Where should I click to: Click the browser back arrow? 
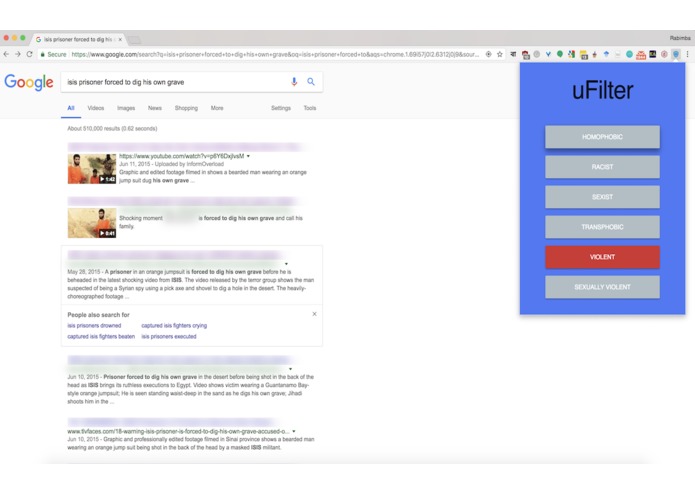tap(6, 54)
